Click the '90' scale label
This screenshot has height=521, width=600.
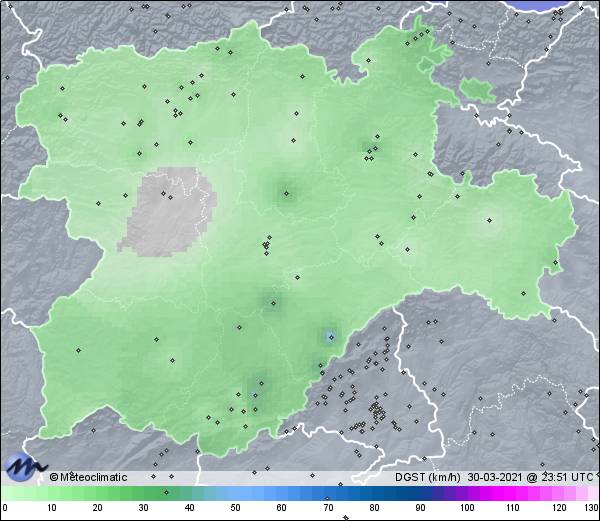[x=420, y=508]
